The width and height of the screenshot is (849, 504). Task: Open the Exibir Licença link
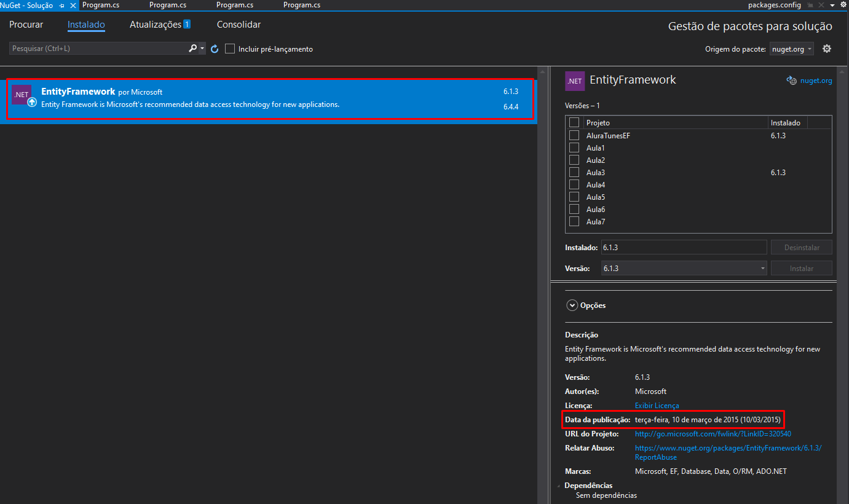(x=657, y=406)
